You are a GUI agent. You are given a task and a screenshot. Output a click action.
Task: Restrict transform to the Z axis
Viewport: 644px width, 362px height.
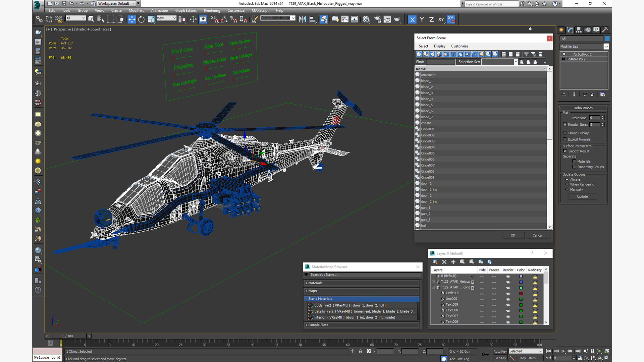pos(431,19)
